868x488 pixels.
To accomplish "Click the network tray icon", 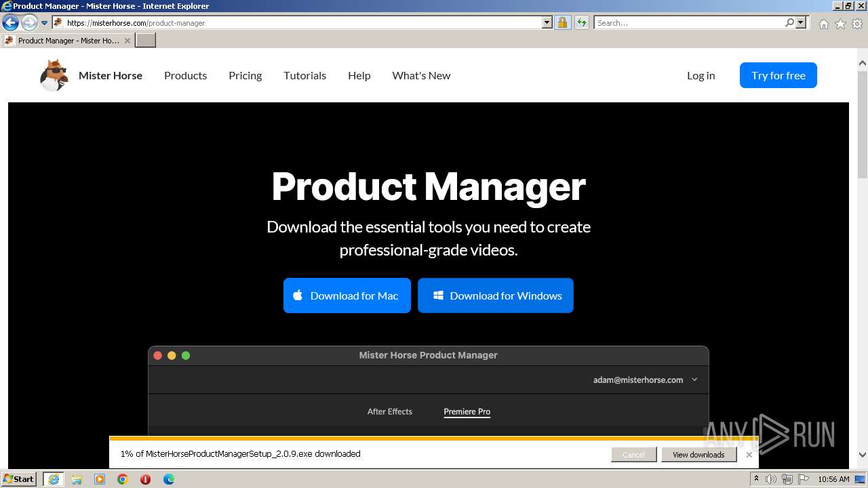I will click(x=787, y=479).
